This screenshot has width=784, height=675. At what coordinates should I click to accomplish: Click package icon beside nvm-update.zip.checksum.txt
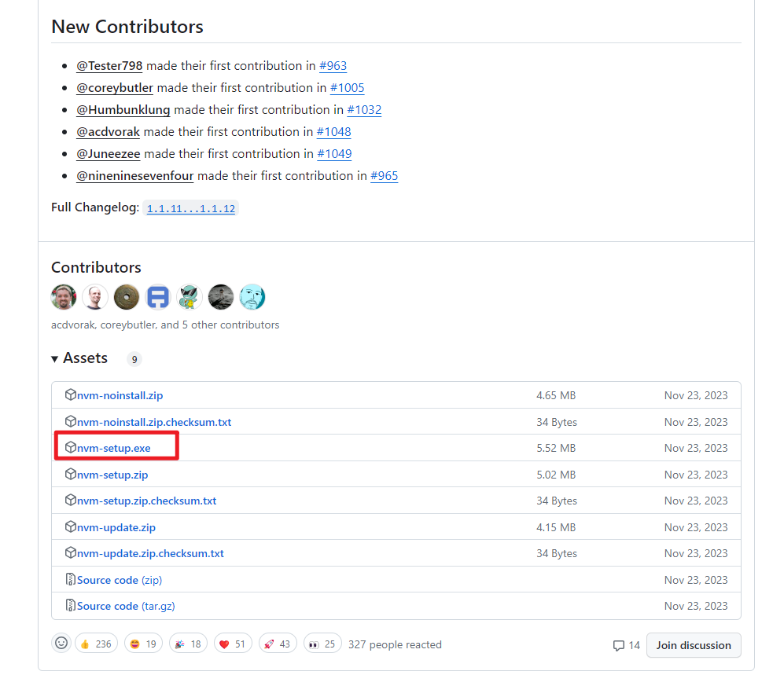click(x=71, y=552)
